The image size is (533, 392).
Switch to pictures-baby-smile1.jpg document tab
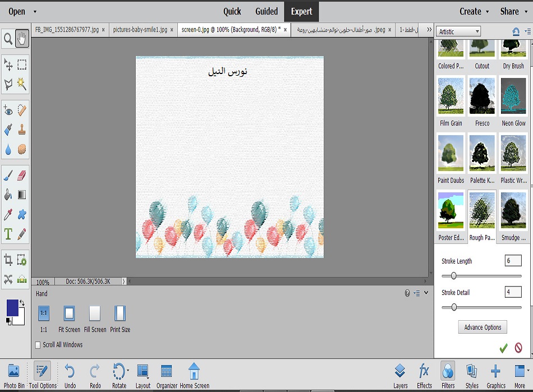(x=140, y=30)
